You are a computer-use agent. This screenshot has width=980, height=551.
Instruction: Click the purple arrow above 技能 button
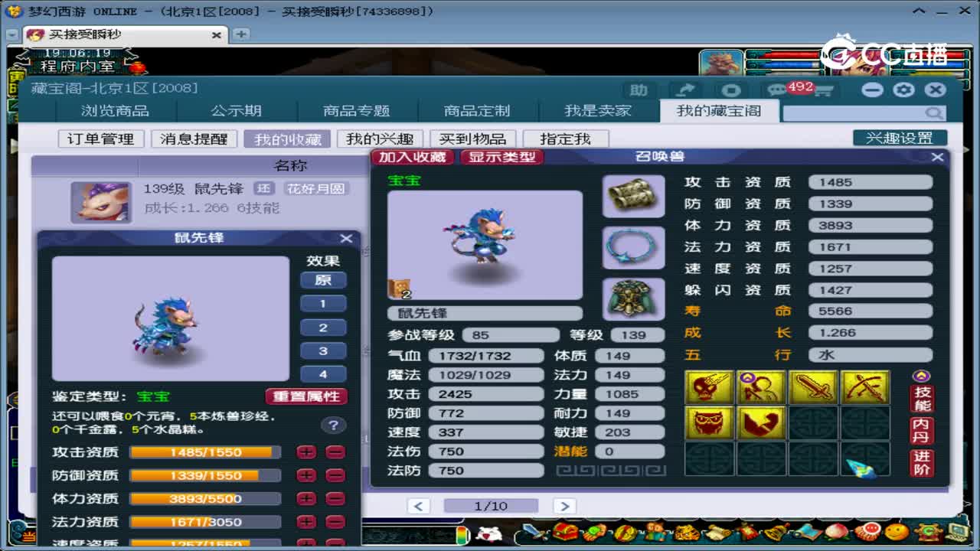(922, 376)
